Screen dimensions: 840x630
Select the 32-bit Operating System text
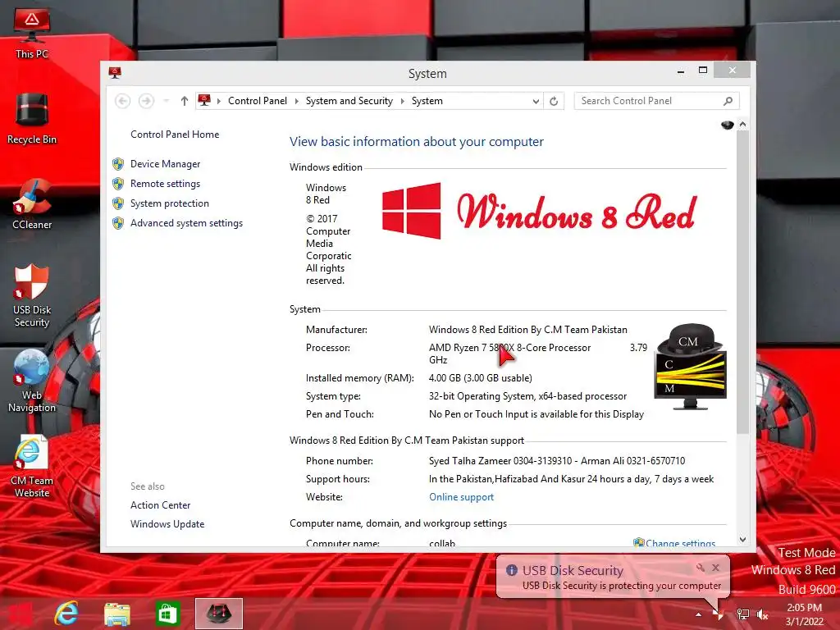tap(527, 396)
